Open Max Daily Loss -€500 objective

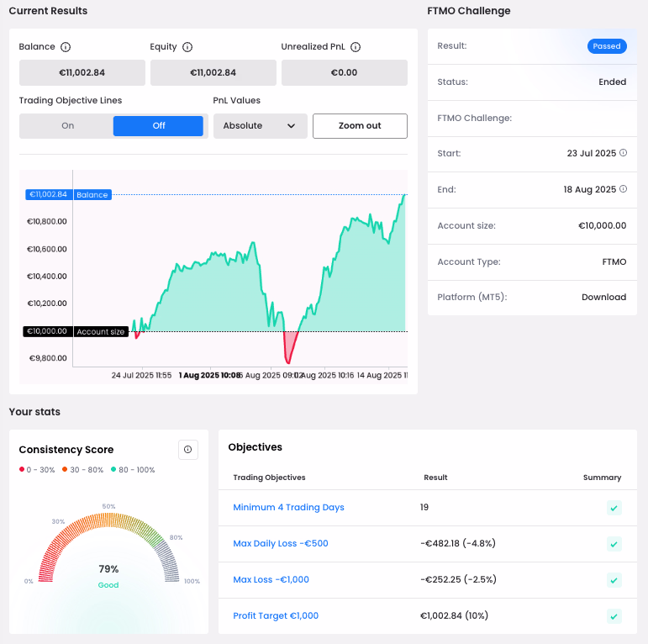[281, 544]
